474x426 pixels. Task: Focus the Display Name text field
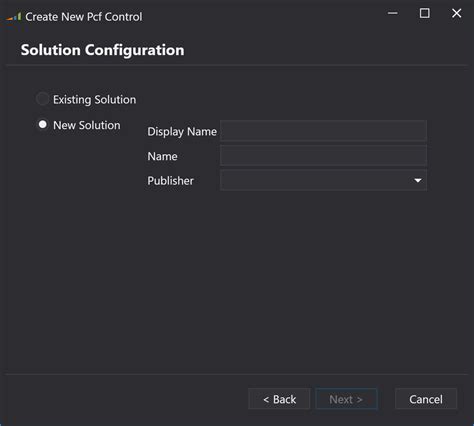[323, 131]
